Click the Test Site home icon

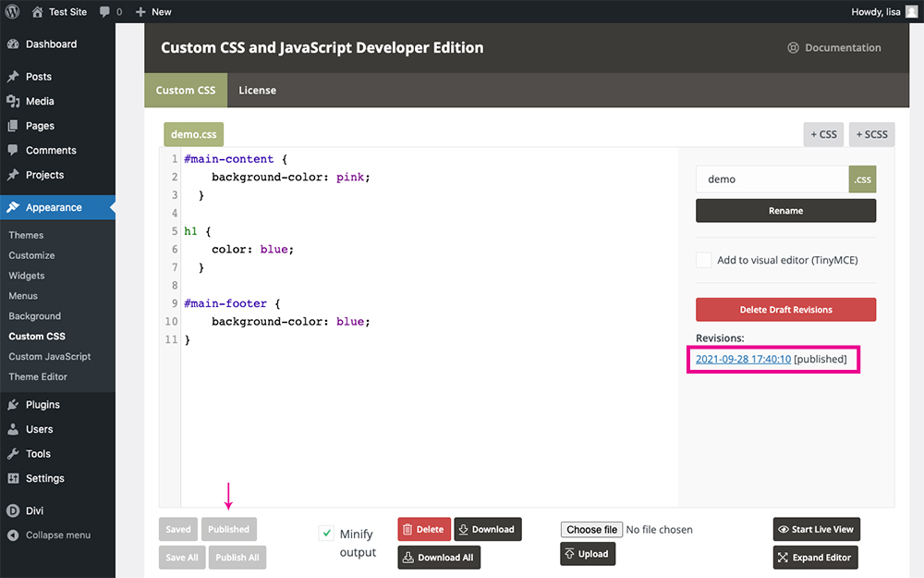(x=37, y=12)
